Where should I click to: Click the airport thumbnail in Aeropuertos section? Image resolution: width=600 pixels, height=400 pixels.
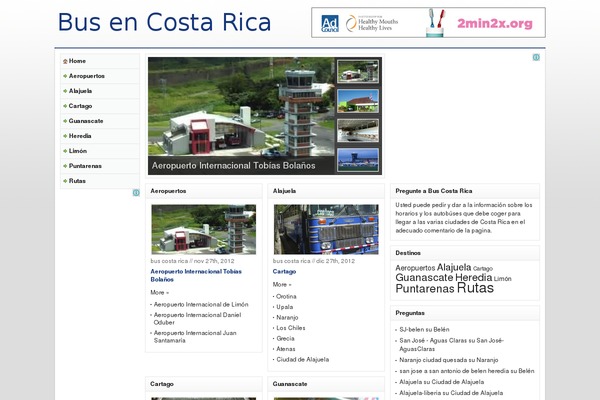204,229
